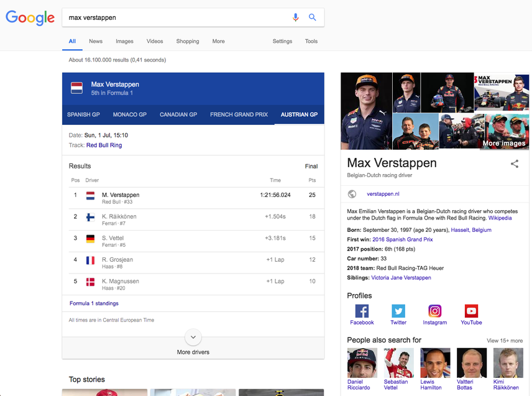Click the voice search microphone icon
532x396 pixels.
pyautogui.click(x=296, y=17)
